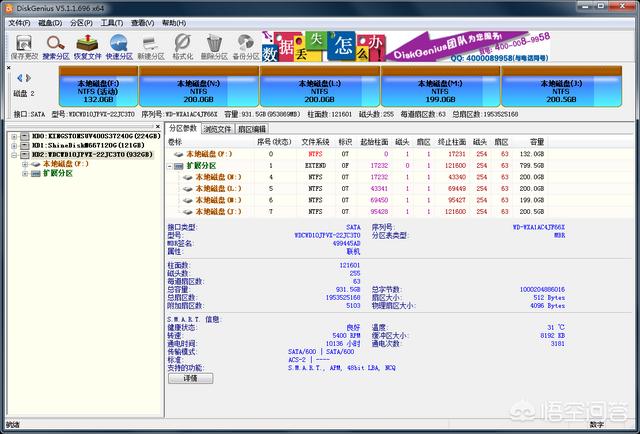Switch to the 浏览文件 tab
Viewport: 640px width, 434px height.
point(218,129)
